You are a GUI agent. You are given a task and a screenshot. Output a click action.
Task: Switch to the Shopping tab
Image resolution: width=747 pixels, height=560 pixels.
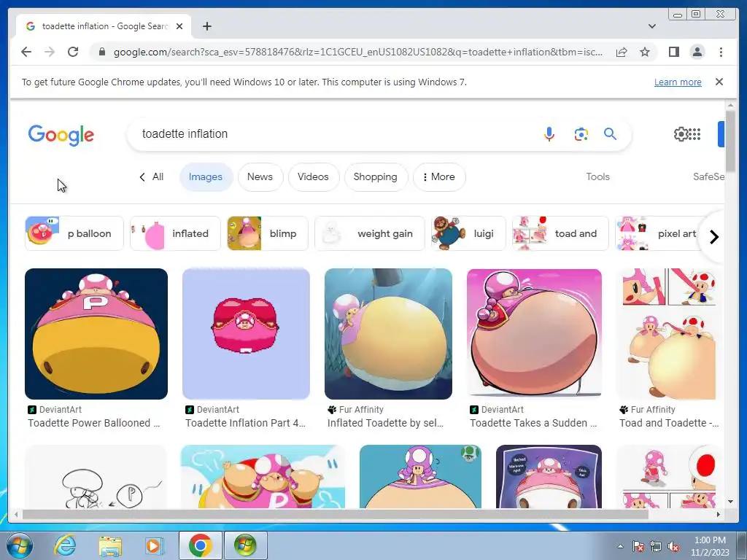pyautogui.click(x=376, y=176)
